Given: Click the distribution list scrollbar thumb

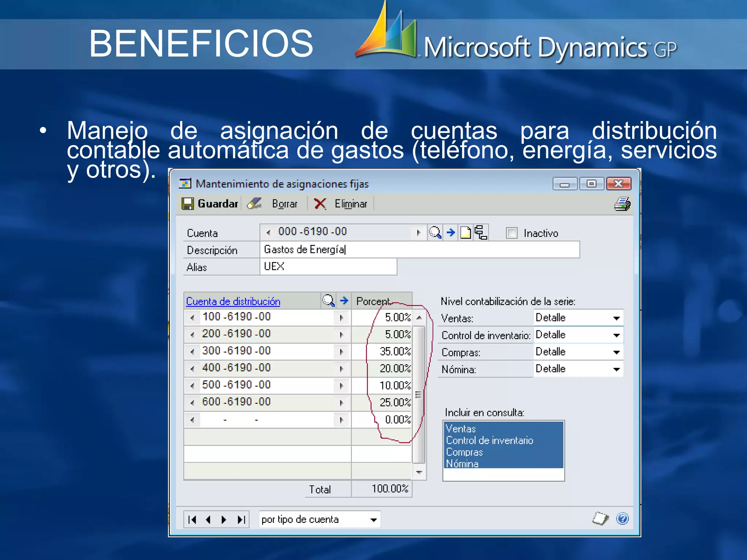Looking at the screenshot, I should click(x=419, y=394).
